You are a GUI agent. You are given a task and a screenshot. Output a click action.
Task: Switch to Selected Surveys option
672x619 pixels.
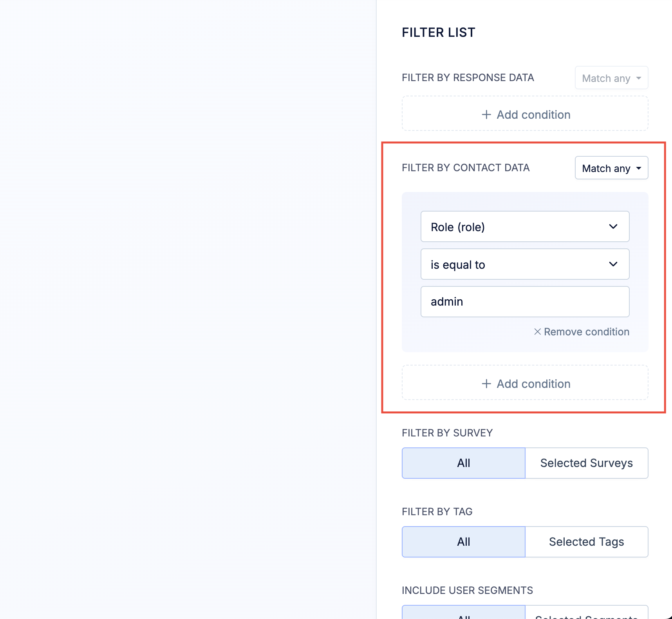click(586, 463)
